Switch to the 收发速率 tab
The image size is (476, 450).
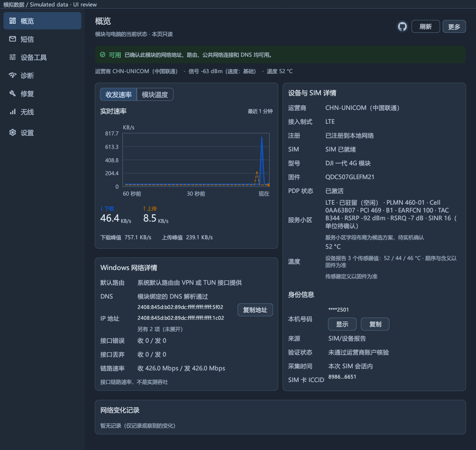point(119,94)
